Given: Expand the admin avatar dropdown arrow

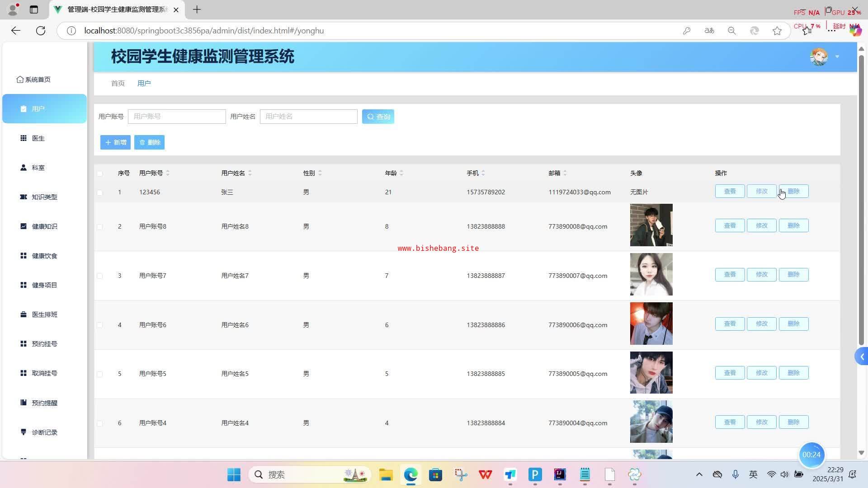Looking at the screenshot, I should tap(837, 57).
